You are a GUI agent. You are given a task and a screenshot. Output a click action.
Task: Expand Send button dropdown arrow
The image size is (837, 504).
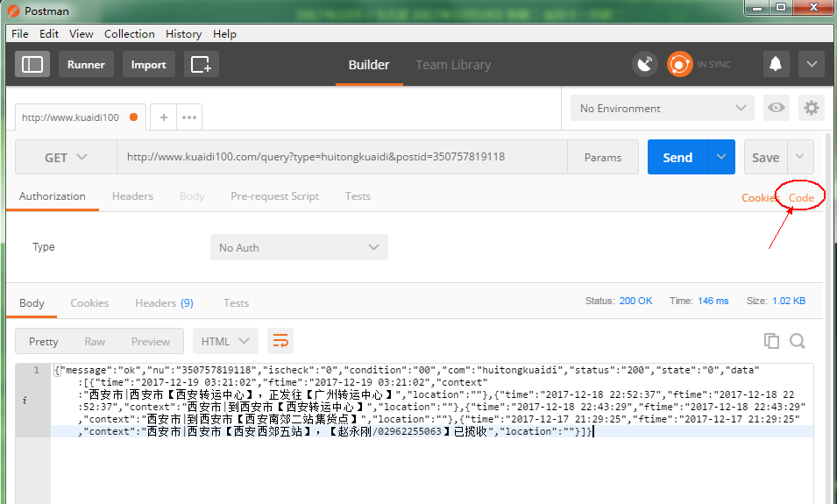point(721,157)
